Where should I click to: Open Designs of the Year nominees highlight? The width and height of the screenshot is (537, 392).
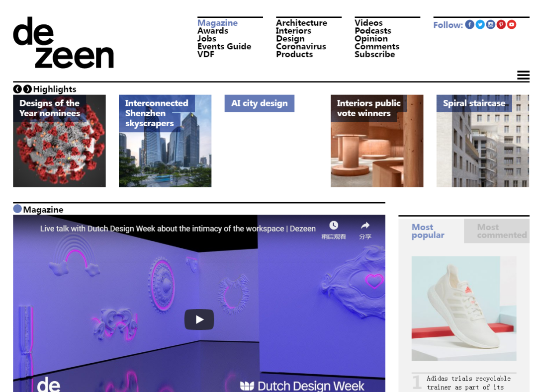[59, 141]
